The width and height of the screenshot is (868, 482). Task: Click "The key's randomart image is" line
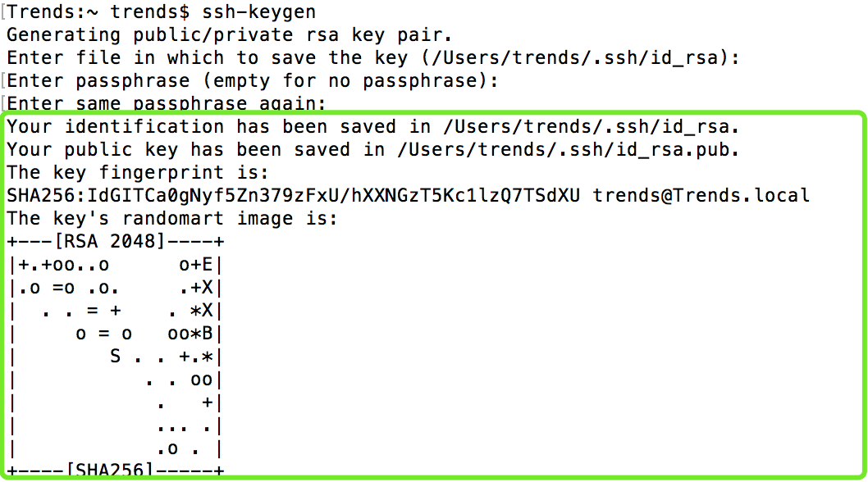[172, 219]
